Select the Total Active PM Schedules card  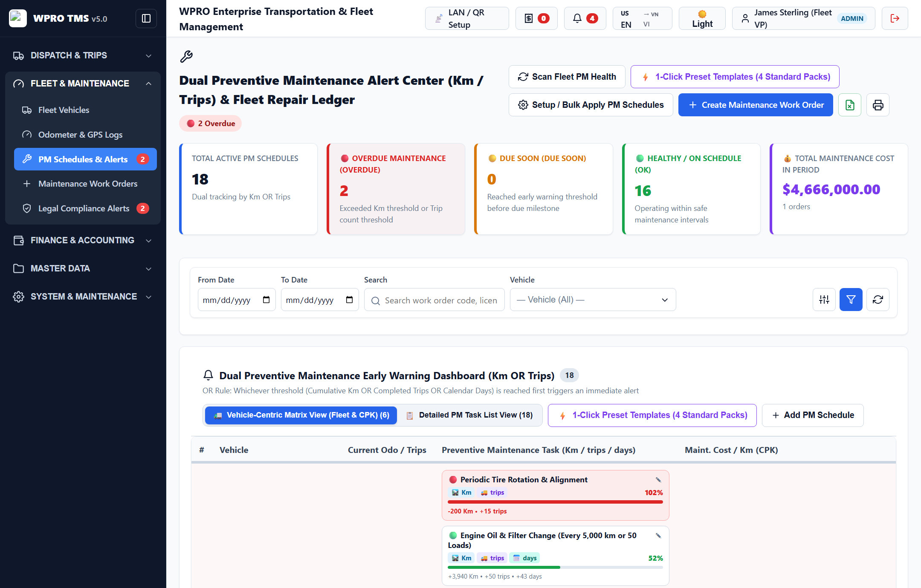pyautogui.click(x=248, y=189)
